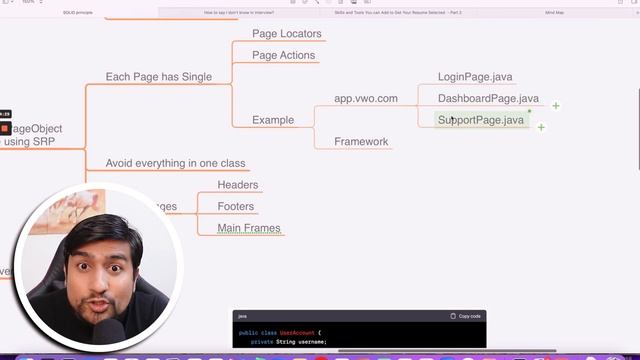Select the app.vwo.com node
The height and width of the screenshot is (360, 640).
tap(366, 98)
